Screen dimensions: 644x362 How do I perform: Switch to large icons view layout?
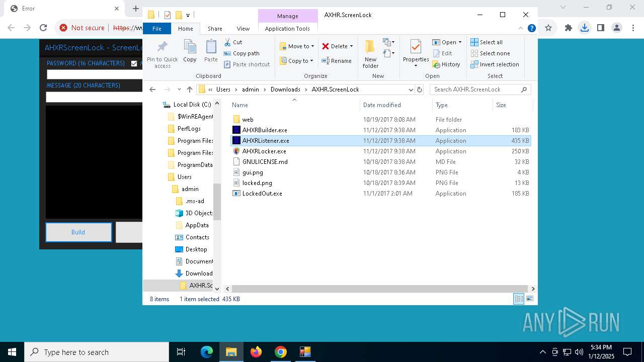click(529, 299)
